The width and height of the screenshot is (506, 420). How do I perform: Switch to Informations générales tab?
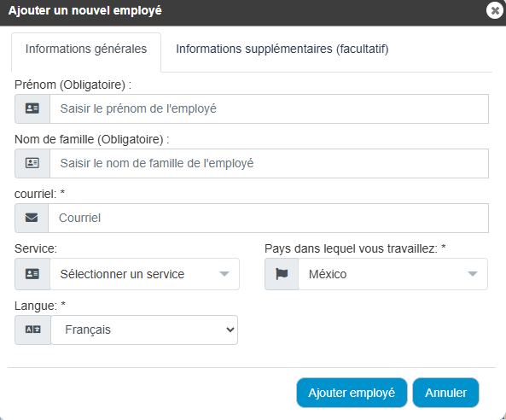point(86,49)
